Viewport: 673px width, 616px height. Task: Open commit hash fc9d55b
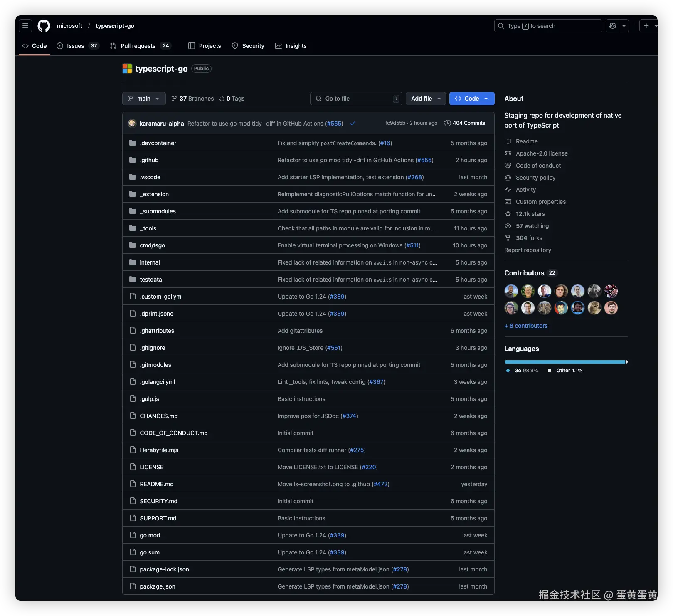click(395, 123)
